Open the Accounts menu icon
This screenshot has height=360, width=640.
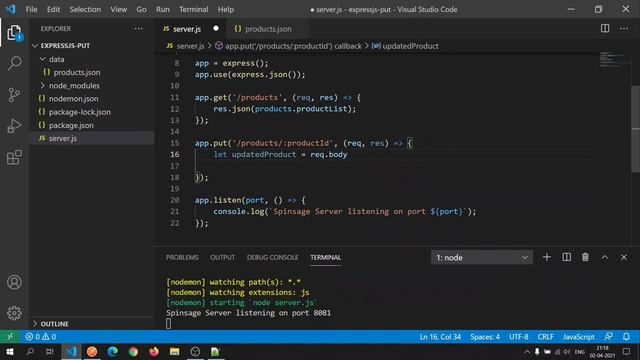(14, 282)
